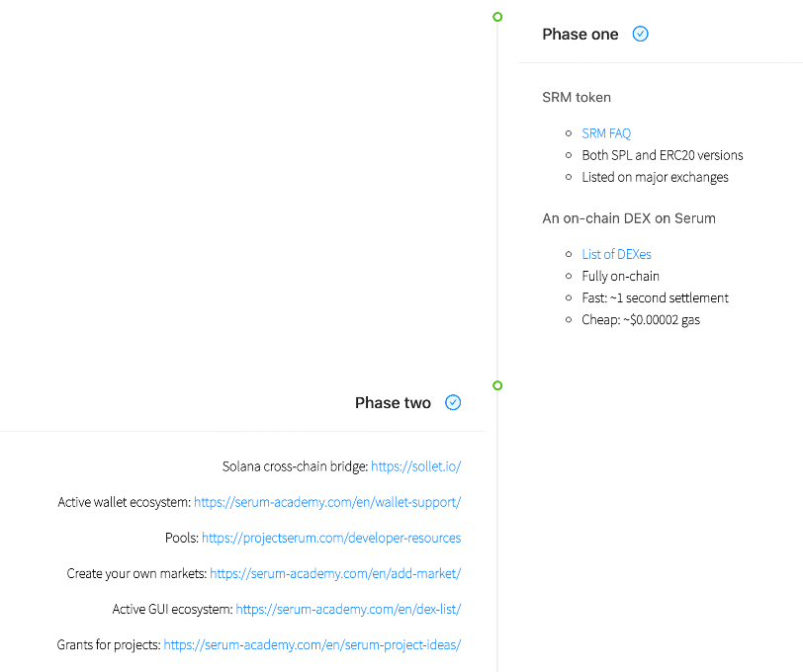Open the serum-project-ideas link
Viewport: 803px width, 672px height.
pos(312,645)
